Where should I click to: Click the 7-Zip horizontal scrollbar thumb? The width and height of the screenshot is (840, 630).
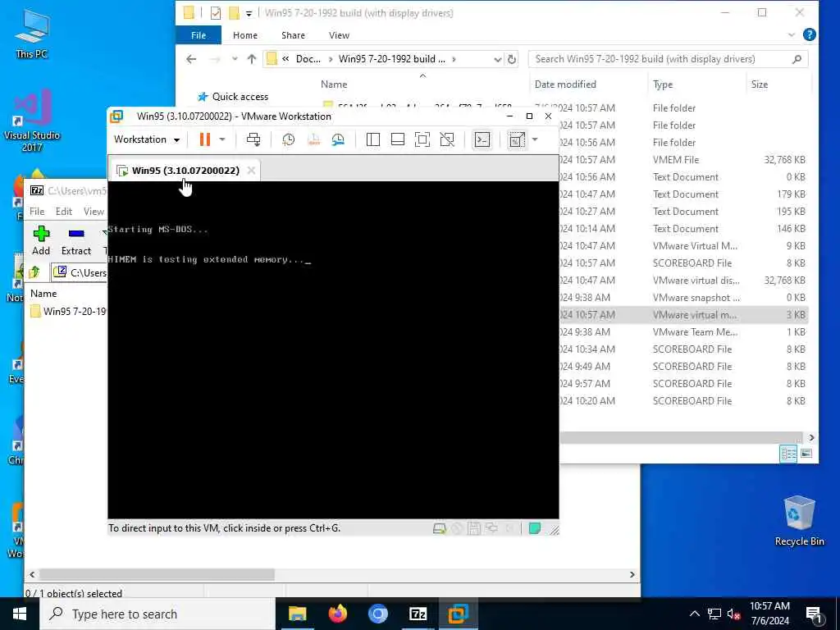pos(157,574)
